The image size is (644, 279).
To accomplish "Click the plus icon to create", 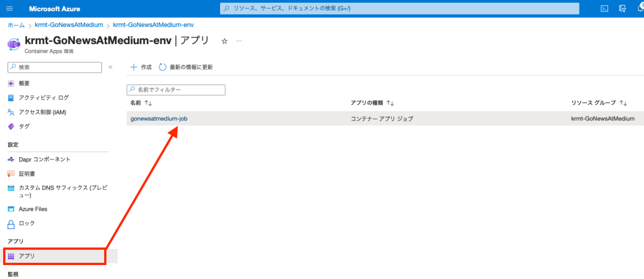I will pyautogui.click(x=134, y=67).
